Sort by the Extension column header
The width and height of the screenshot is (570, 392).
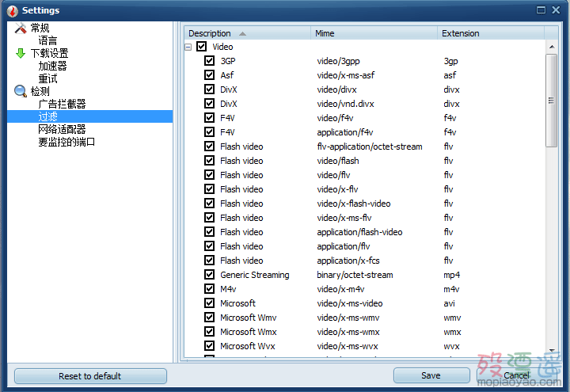[491, 33]
